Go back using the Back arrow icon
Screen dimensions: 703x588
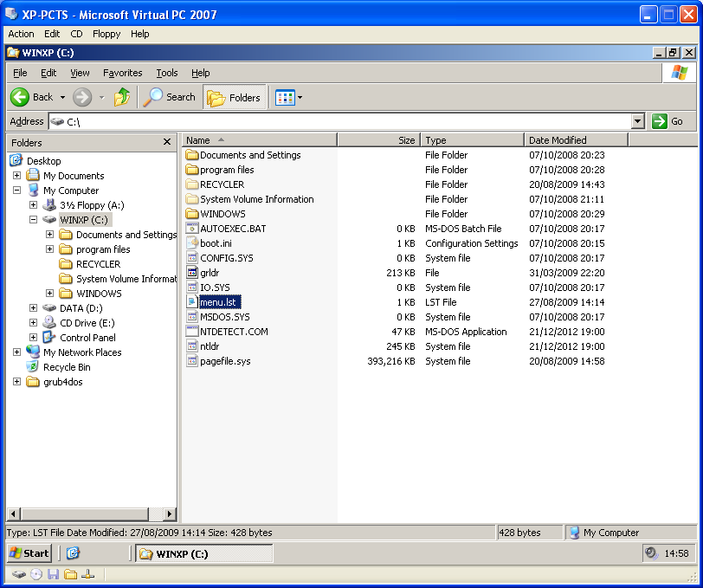pos(20,97)
